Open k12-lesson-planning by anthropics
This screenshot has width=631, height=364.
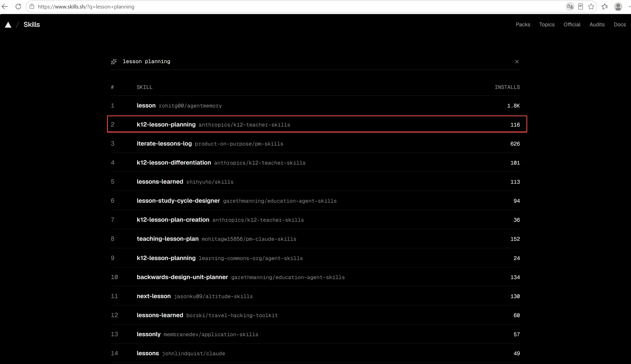pyautogui.click(x=315, y=124)
